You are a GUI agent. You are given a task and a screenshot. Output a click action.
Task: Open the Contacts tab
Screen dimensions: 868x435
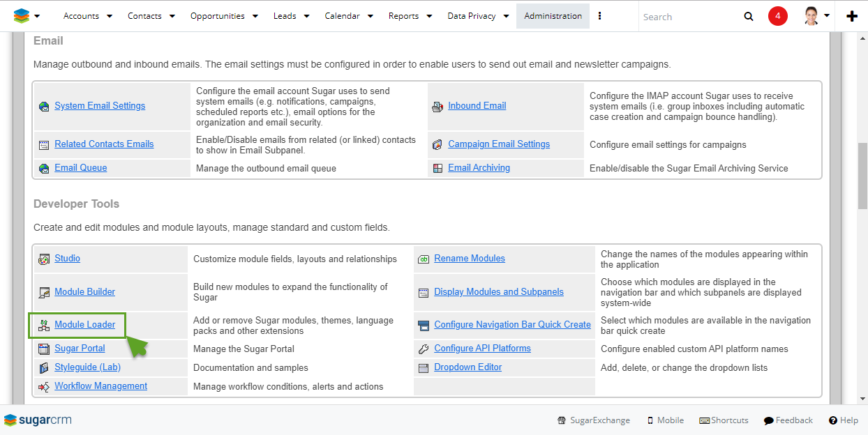tap(144, 16)
